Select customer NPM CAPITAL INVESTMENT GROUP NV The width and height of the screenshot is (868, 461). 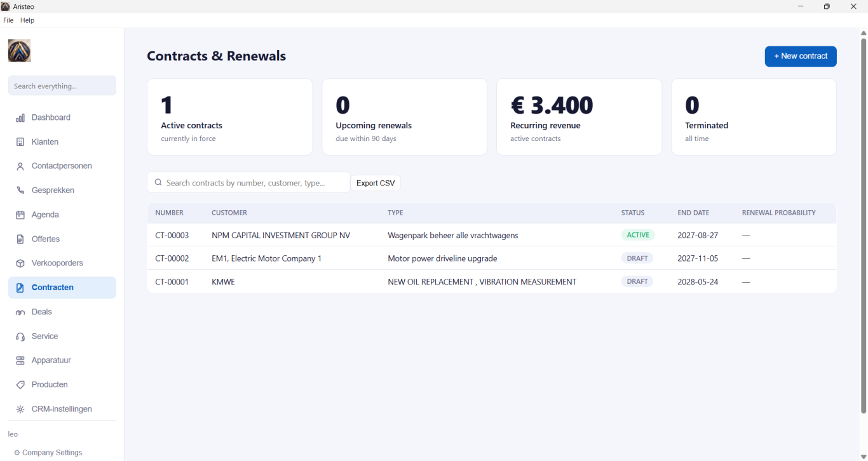(281, 235)
